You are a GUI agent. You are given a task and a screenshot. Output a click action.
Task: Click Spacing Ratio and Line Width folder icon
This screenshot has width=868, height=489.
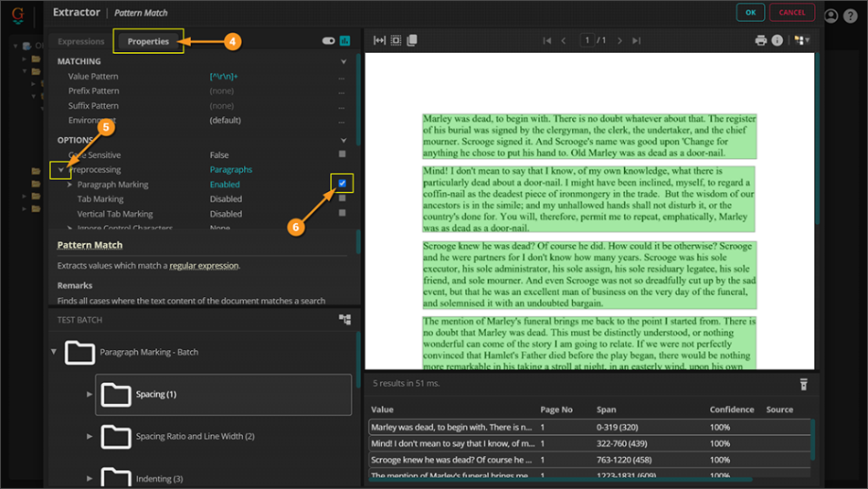pos(116,436)
